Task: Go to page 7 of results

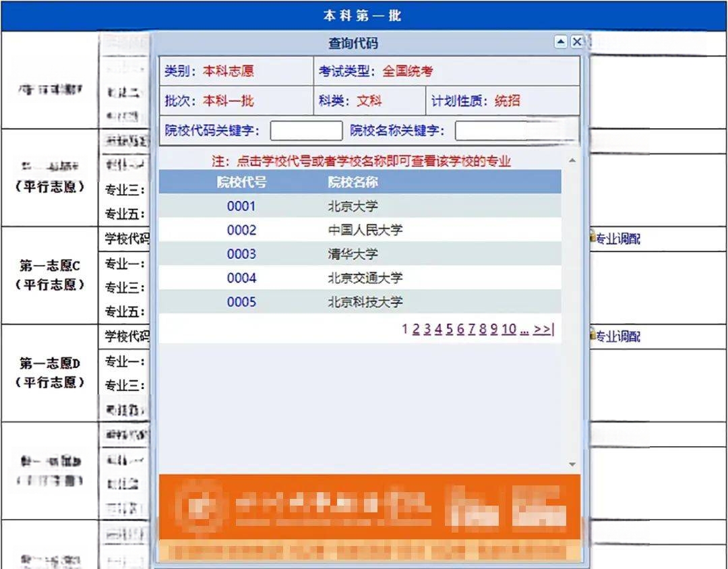Action: tap(471, 329)
